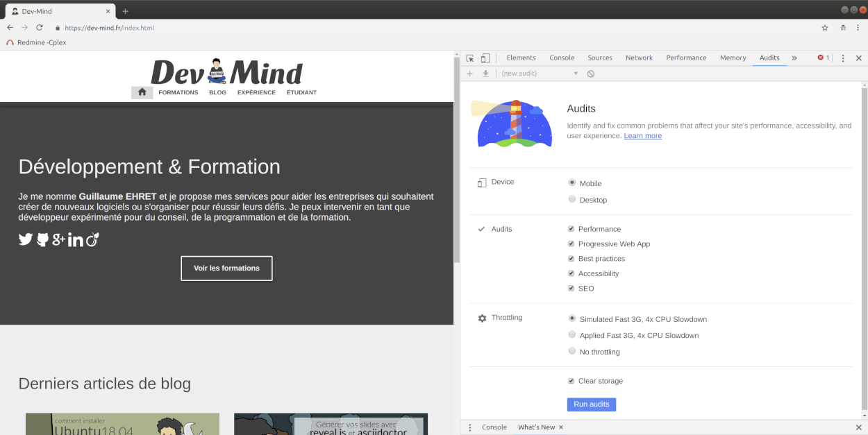Click the browser forward arrow
Viewport: 868px width, 435px height.
pyautogui.click(x=25, y=28)
